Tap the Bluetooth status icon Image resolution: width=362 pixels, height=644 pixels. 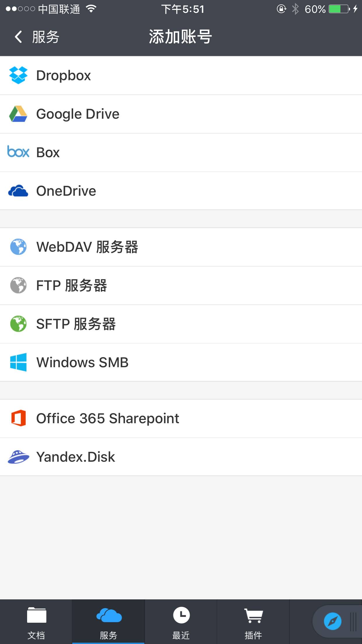click(295, 9)
